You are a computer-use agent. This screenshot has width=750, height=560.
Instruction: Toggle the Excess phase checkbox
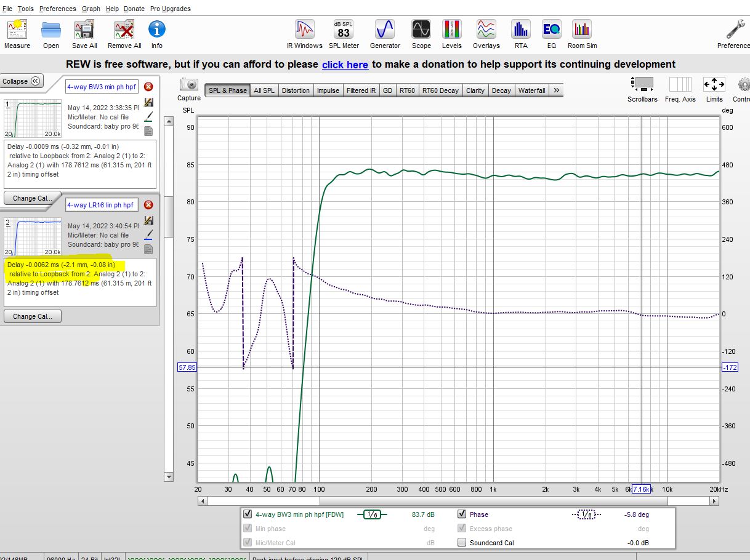[462, 529]
